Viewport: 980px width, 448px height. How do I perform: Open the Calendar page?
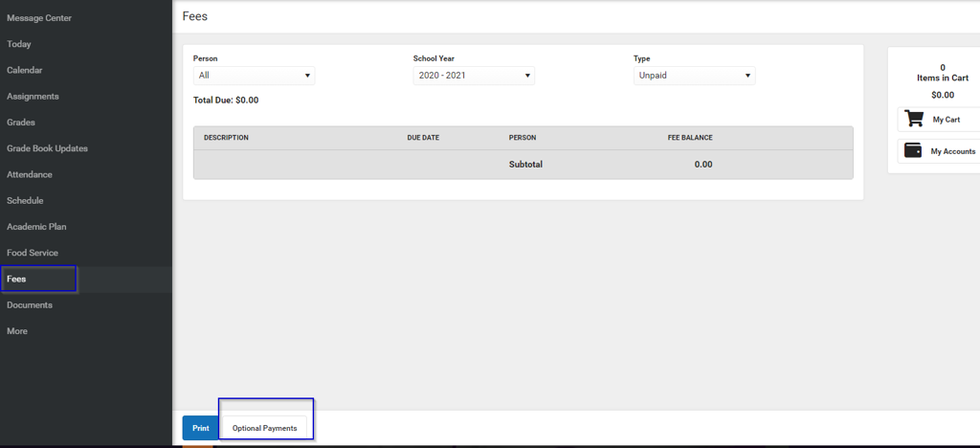25,70
